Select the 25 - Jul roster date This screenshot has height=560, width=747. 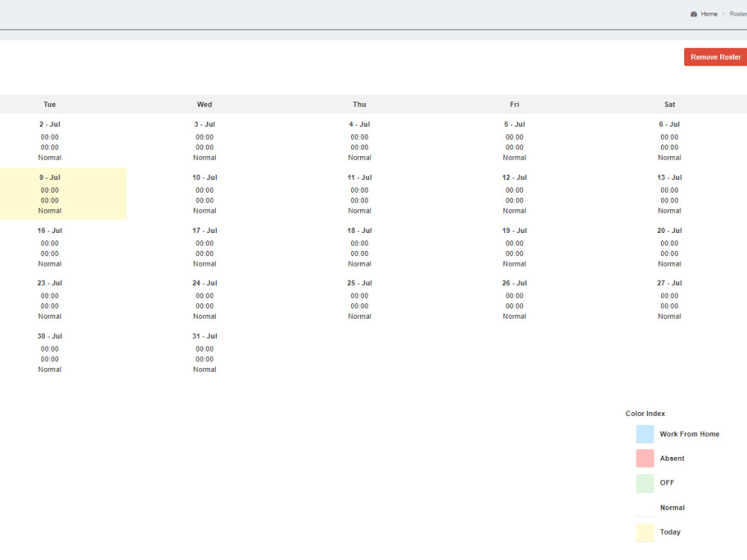tap(360, 283)
